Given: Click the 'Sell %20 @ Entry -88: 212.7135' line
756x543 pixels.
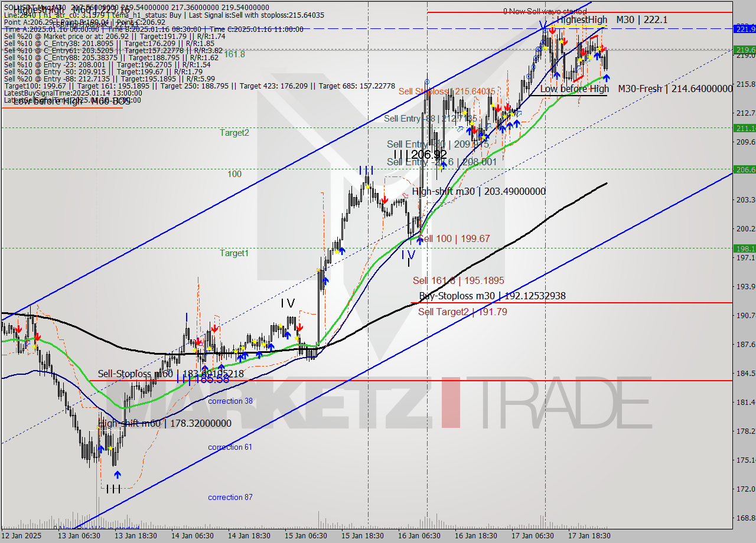Looking at the screenshot, I should point(109,78).
